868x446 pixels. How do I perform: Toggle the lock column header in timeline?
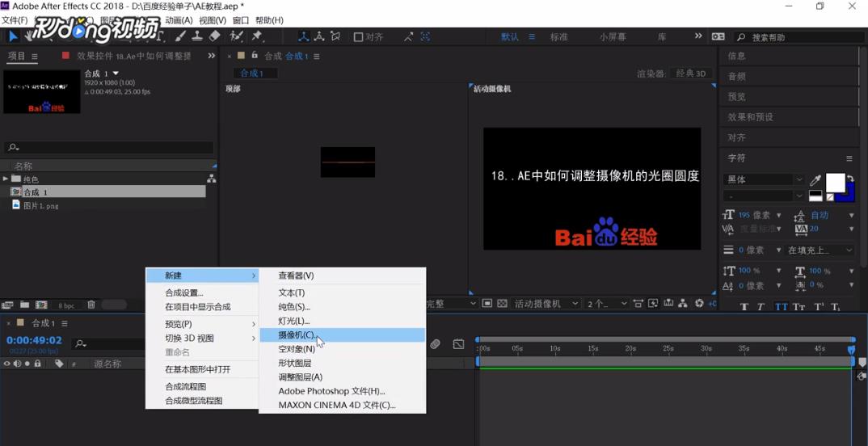click(x=38, y=364)
